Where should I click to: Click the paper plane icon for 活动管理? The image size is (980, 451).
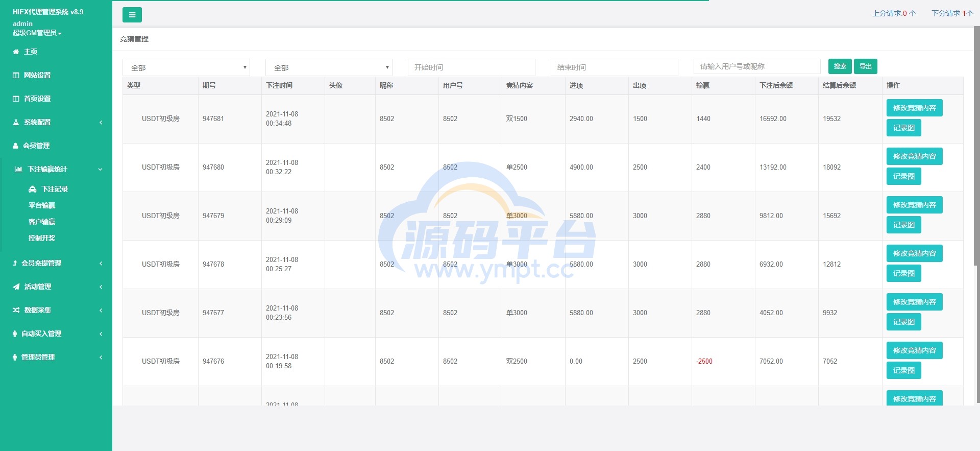16,287
